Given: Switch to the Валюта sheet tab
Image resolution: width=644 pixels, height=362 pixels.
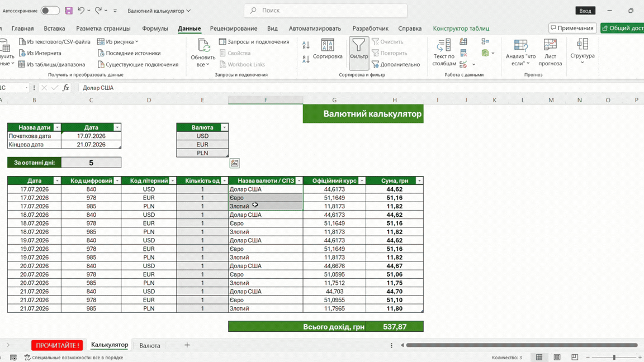Looking at the screenshot, I should tap(149, 346).
